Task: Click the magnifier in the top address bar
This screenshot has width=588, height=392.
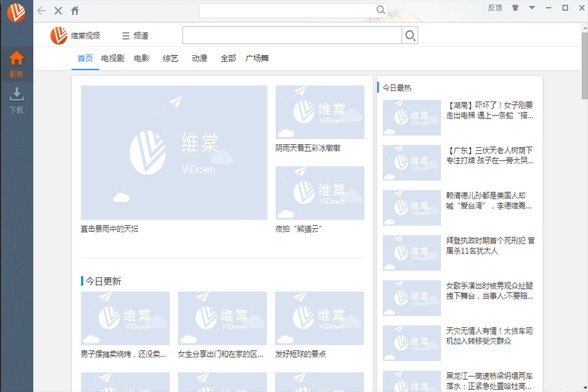Action: pos(381,10)
